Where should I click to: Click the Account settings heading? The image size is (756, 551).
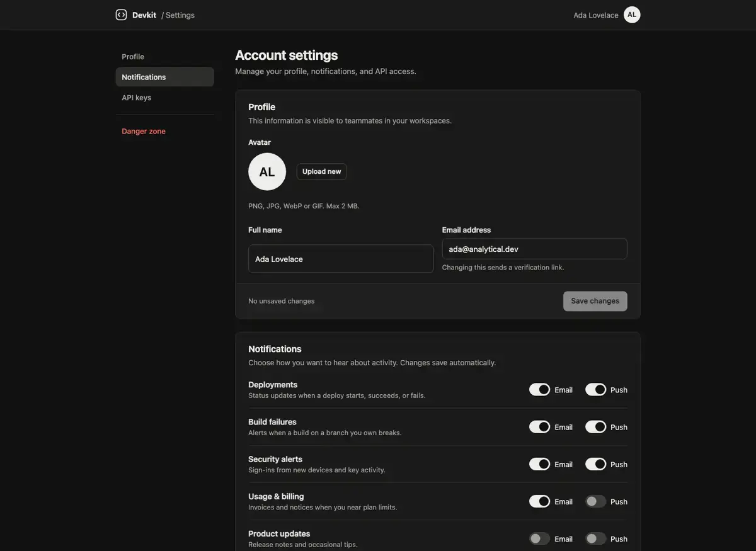coord(287,55)
